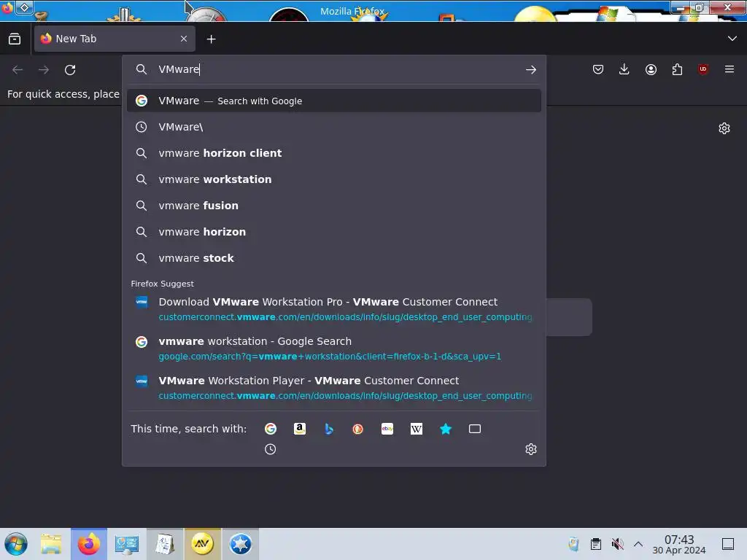This screenshot has height=560, width=747.
Task: Open file manager from taskbar
Action: point(51,544)
